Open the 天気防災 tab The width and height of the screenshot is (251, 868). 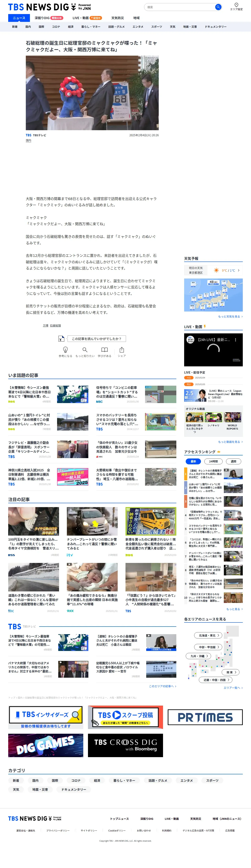coord(117,18)
